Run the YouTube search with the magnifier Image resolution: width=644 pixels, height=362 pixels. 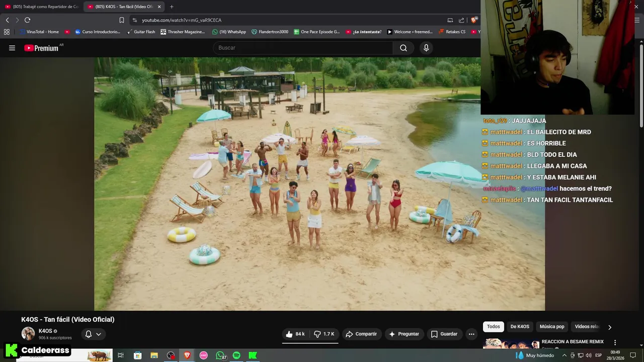404,48
